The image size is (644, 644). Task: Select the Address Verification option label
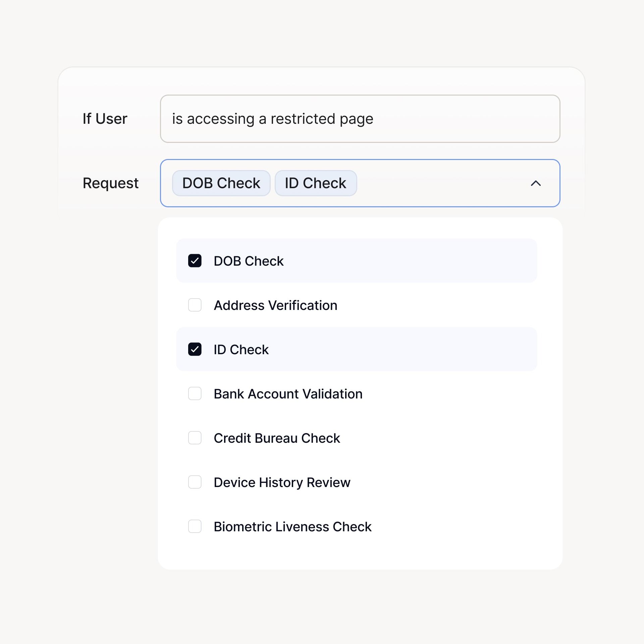click(275, 305)
